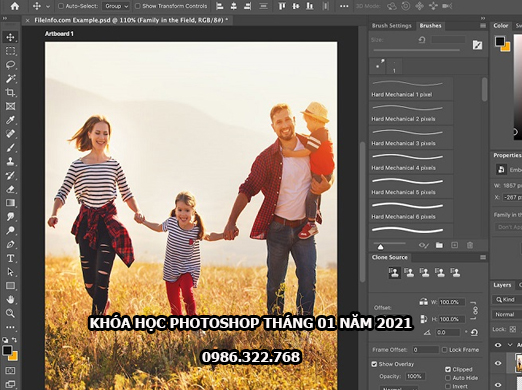Switch to the Brush Settings tab
Viewport: 522px width, 390px height.
[x=392, y=26]
